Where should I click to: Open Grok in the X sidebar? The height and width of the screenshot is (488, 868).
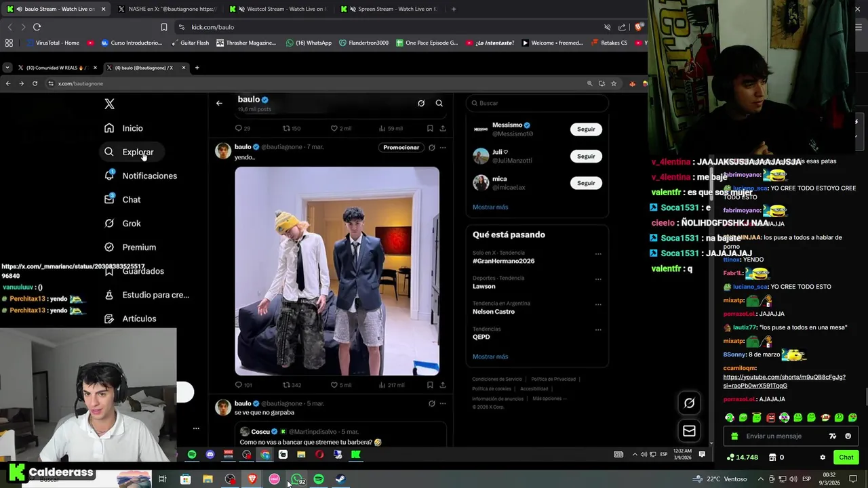tap(122, 223)
